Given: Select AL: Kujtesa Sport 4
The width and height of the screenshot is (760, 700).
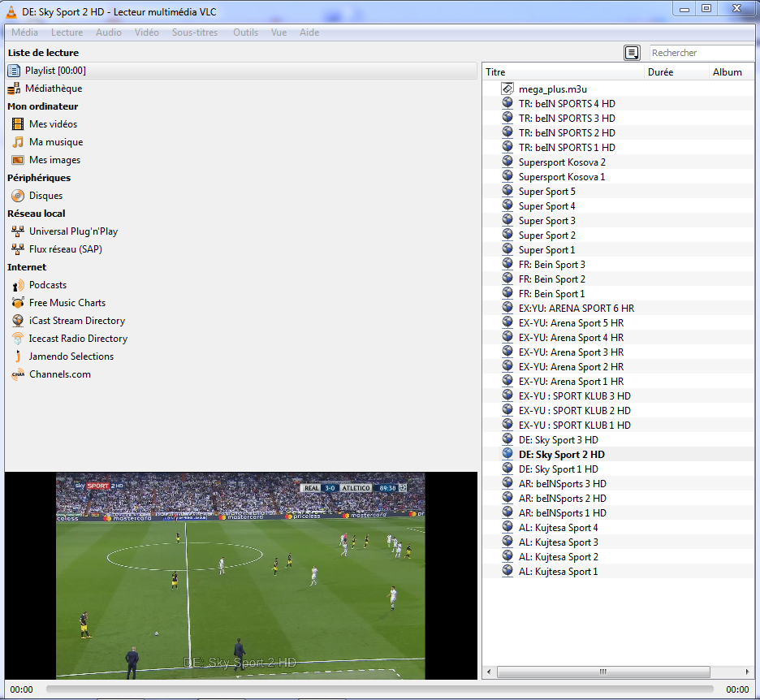Looking at the screenshot, I should pyautogui.click(x=558, y=528).
